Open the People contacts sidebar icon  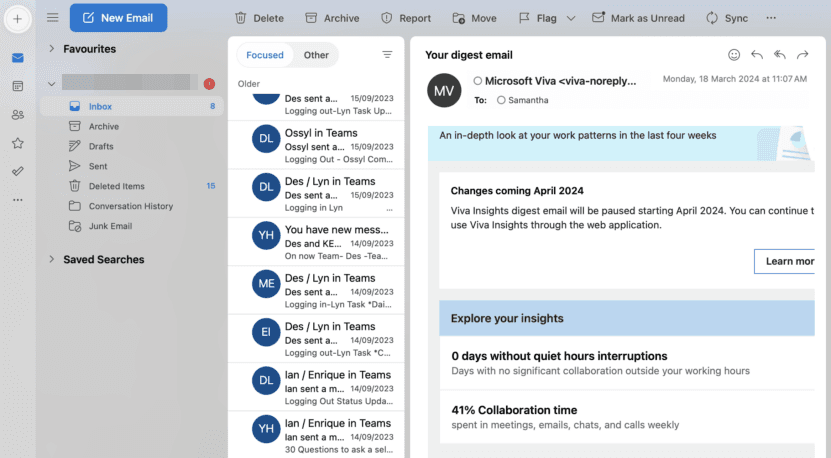17,114
